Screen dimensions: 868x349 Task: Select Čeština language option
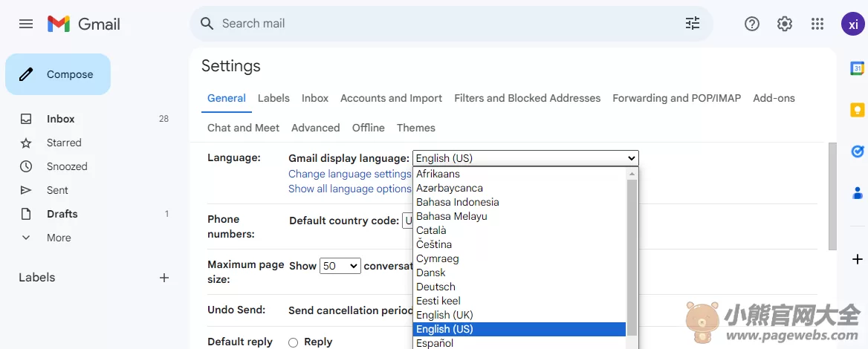pyautogui.click(x=519, y=244)
